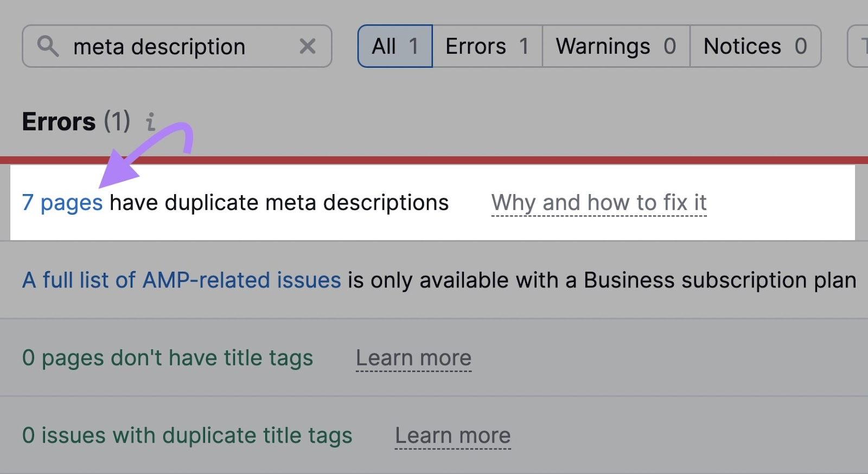Select the All filter tab

(x=395, y=47)
